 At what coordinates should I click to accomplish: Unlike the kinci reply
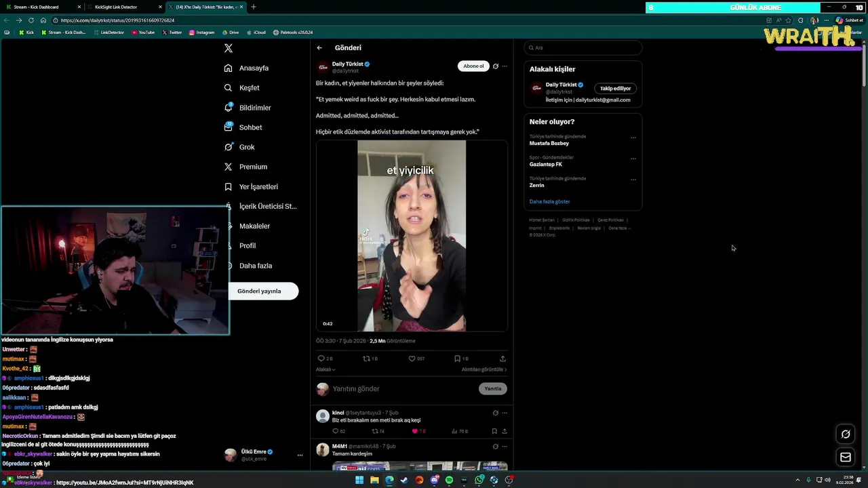click(x=415, y=431)
